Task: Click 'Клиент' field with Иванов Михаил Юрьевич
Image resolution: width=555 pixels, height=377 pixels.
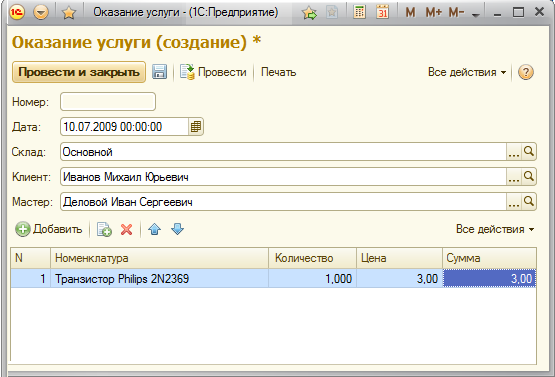Action: tap(283, 177)
